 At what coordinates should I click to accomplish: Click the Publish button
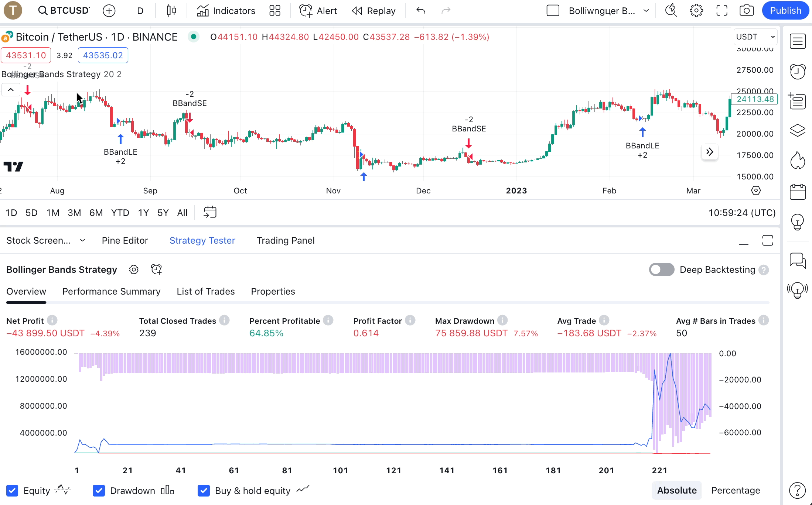[x=785, y=10]
